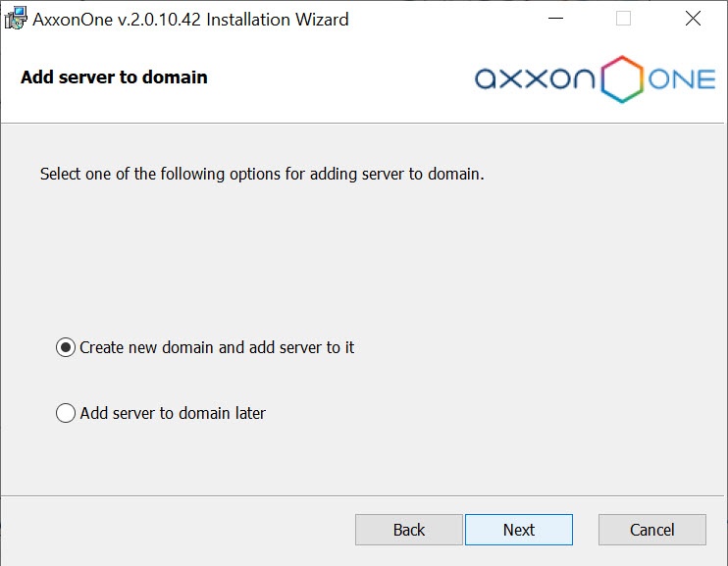The height and width of the screenshot is (566, 728).
Task: Click the "Add server to domain later" label text
Action: pyautogui.click(x=173, y=413)
